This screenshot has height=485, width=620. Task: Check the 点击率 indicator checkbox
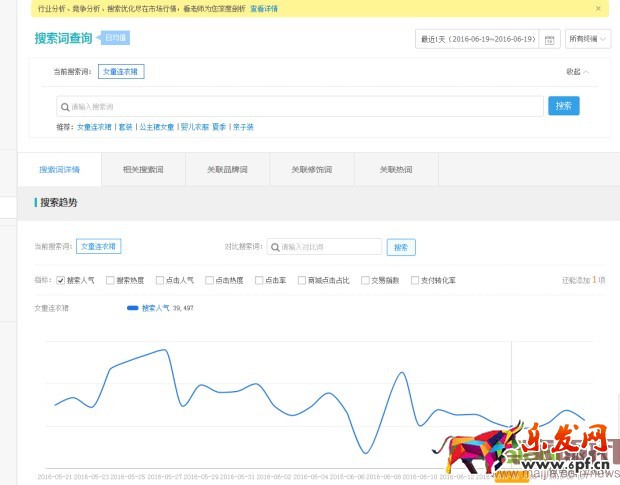point(259,280)
